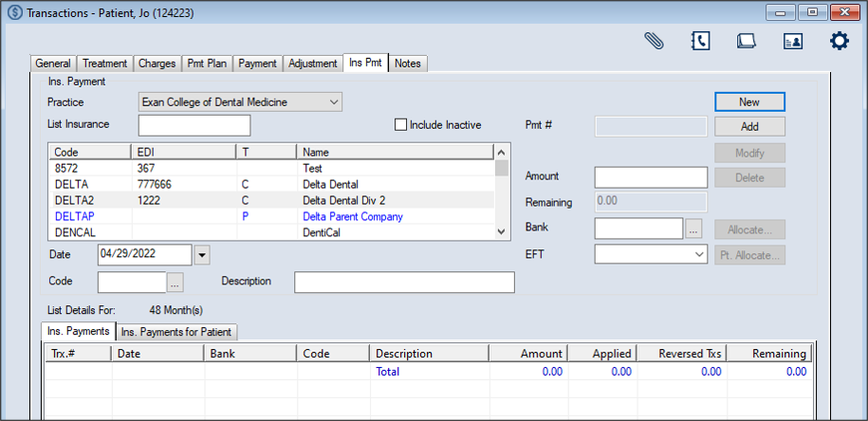The width and height of the screenshot is (868, 421).
Task: Click the Add button
Action: click(x=749, y=126)
